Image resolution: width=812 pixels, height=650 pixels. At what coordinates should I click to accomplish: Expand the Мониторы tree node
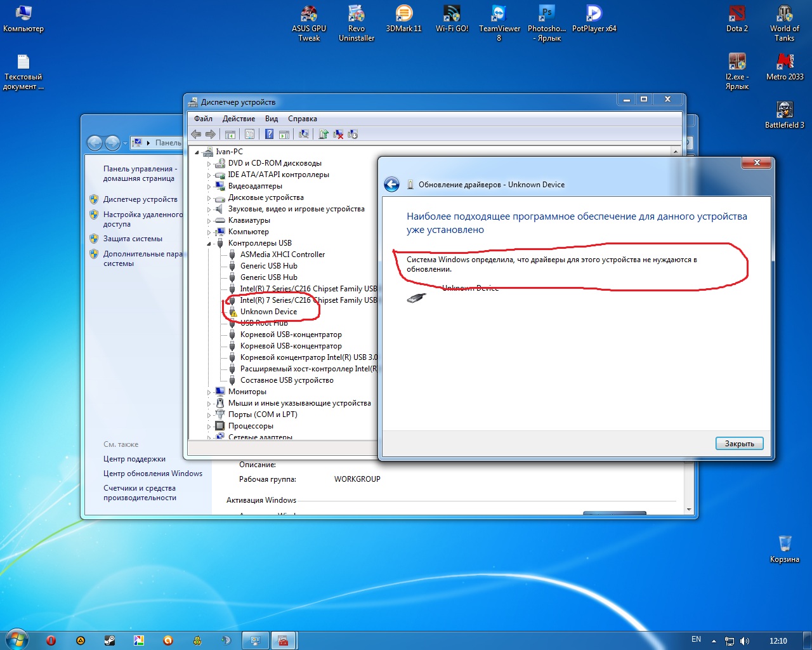tap(209, 392)
